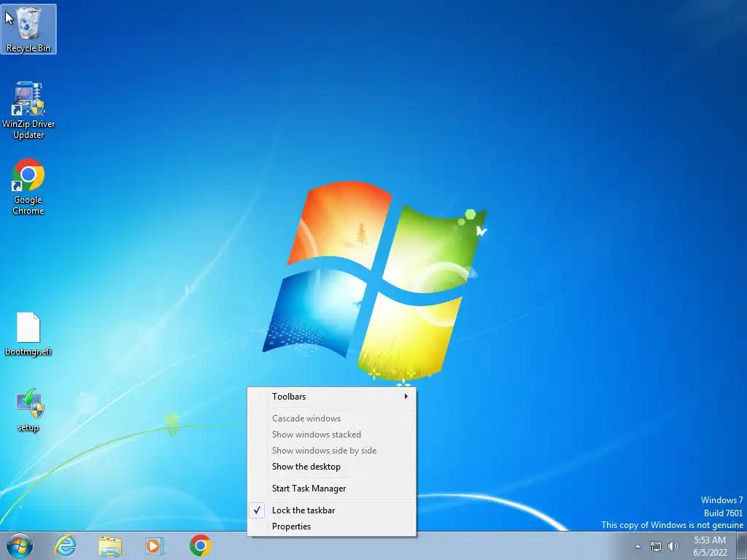The image size is (747, 560).
Task: Select the Google Chrome desktop shortcut
Action: pyautogui.click(x=28, y=187)
